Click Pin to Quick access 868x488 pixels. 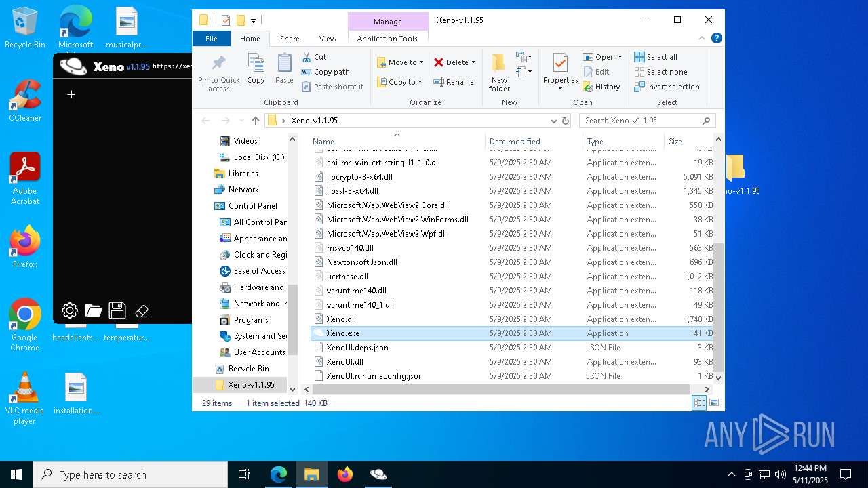219,73
